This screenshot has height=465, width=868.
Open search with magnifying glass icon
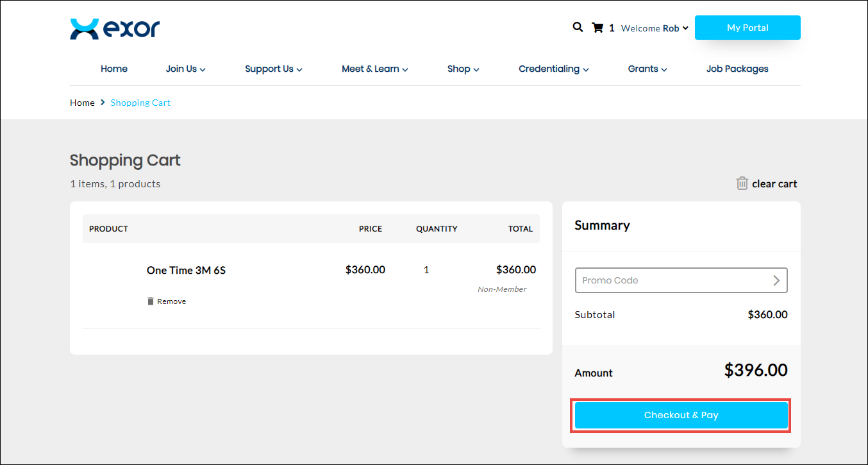coord(578,28)
